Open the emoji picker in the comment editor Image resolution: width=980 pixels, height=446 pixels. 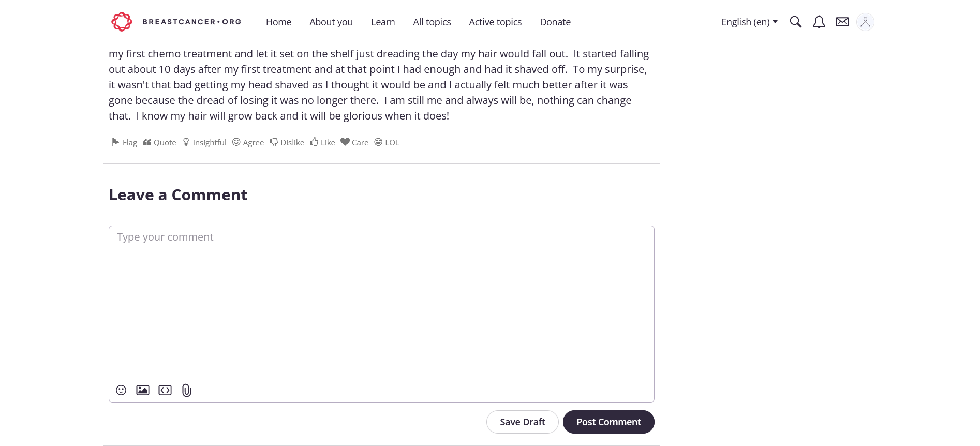pos(121,390)
